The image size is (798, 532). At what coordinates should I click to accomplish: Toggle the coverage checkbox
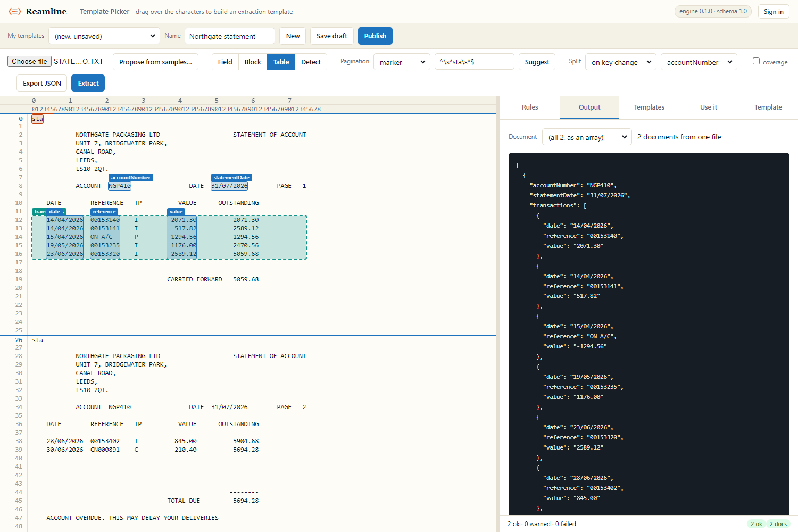click(x=756, y=61)
